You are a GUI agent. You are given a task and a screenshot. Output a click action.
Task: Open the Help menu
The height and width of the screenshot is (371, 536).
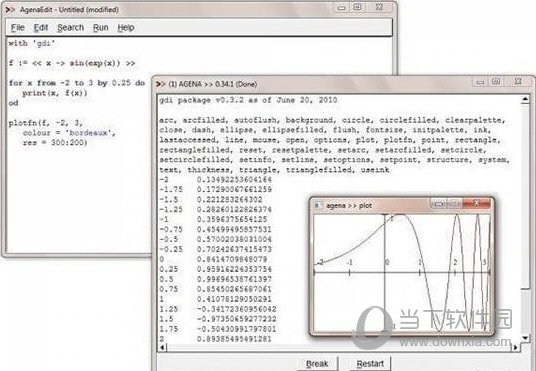(x=126, y=27)
